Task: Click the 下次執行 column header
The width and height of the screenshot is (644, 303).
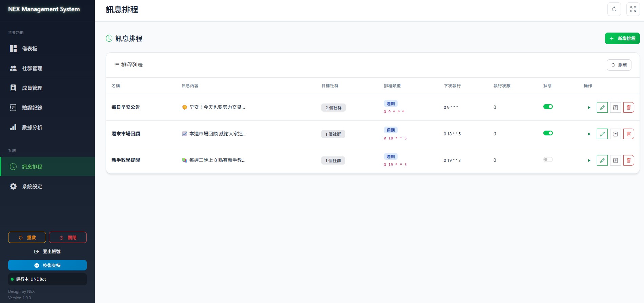Action: pos(452,86)
